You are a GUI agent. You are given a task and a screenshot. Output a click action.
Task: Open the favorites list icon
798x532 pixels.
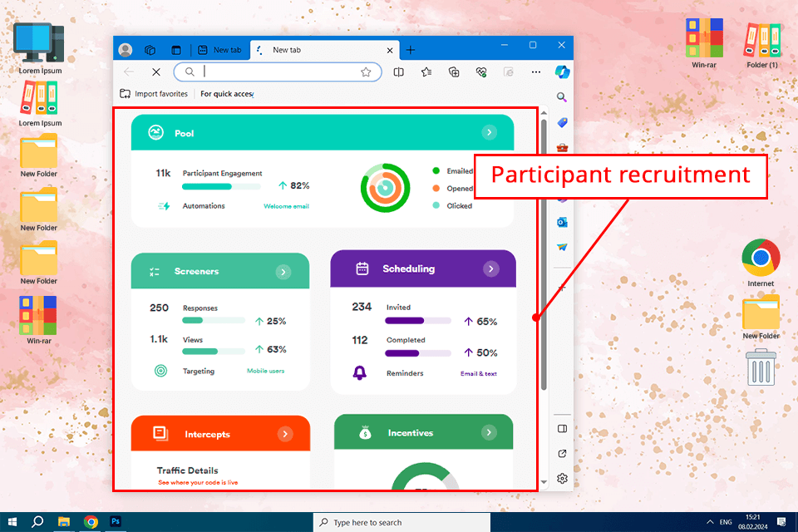tap(426, 71)
